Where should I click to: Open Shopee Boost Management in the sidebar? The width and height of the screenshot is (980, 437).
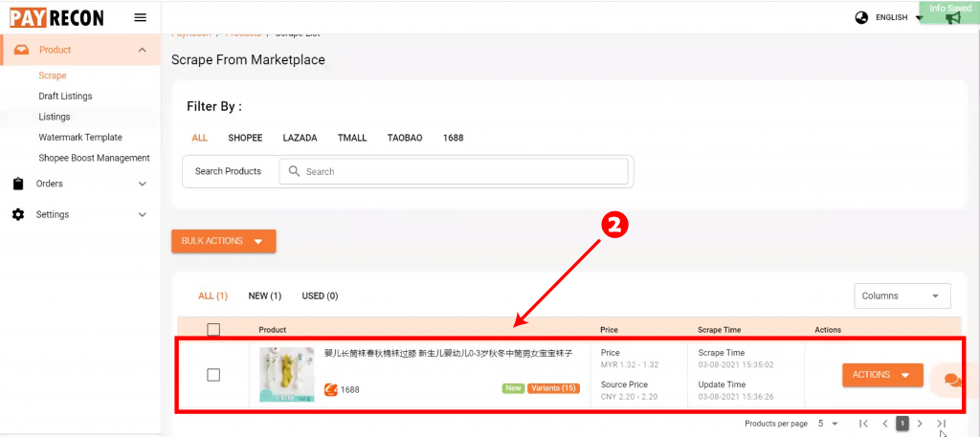pyautogui.click(x=95, y=158)
